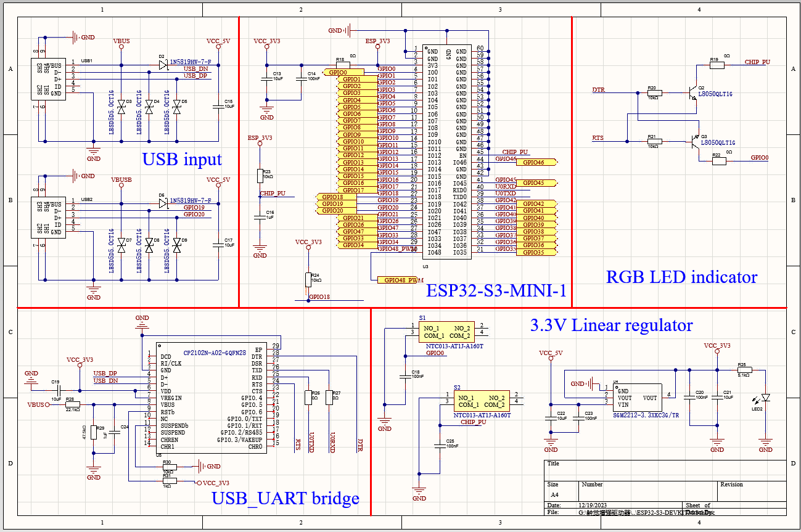This screenshot has height=532, width=801.
Task: Click the USB1 connector symbol
Action: [47, 79]
